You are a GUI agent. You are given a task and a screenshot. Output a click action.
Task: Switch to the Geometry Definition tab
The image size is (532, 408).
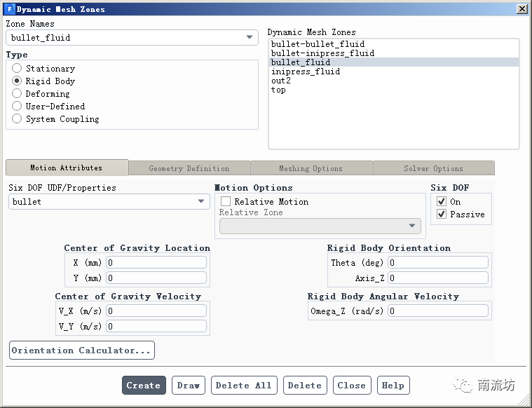189,168
